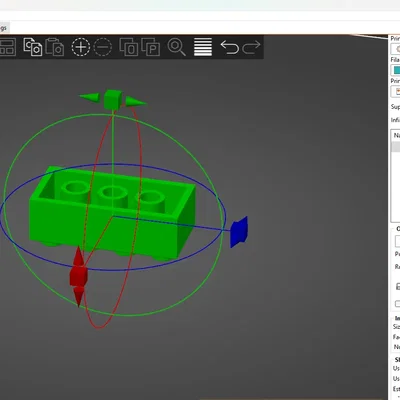Click the green left-pointing arrow cone
This screenshot has height=400, width=400.
90,97
